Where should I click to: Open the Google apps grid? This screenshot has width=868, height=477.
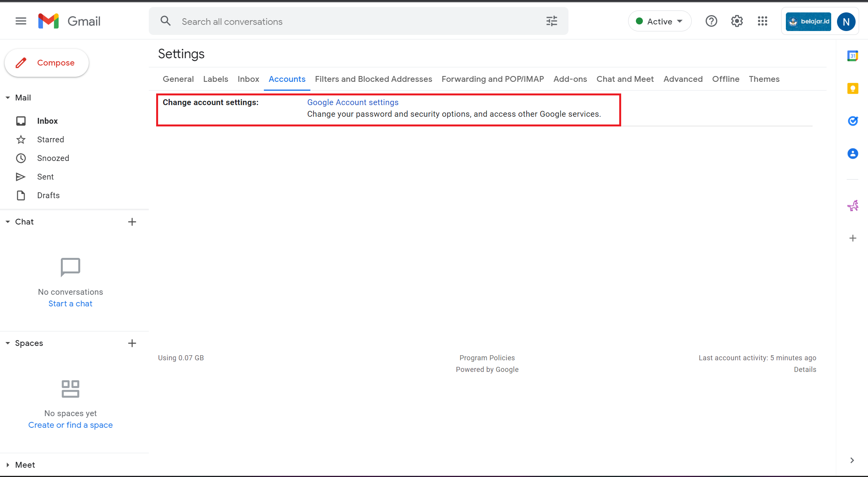pyautogui.click(x=763, y=21)
